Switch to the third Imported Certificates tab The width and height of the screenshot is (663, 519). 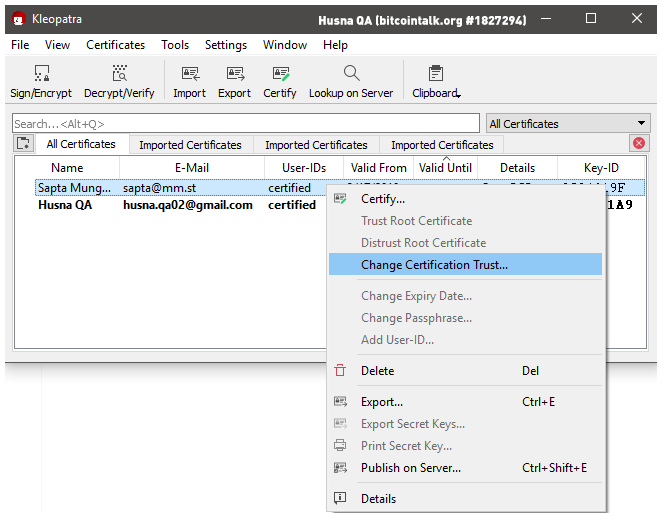[442, 145]
